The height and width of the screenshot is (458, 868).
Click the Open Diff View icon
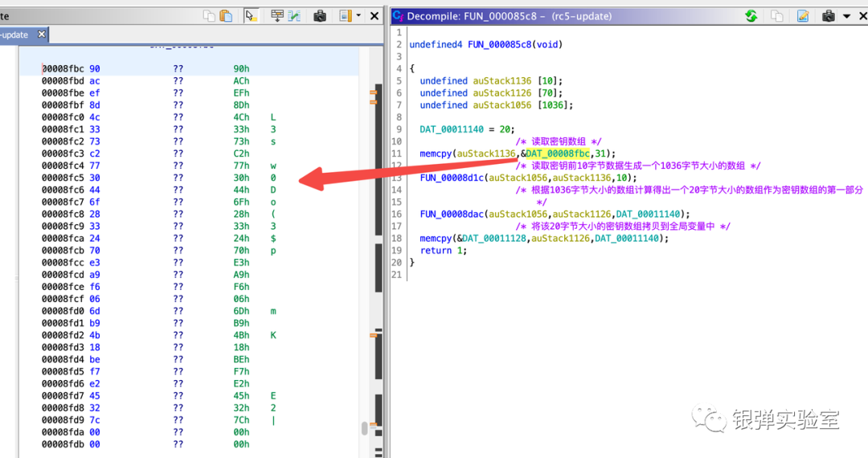coord(294,16)
